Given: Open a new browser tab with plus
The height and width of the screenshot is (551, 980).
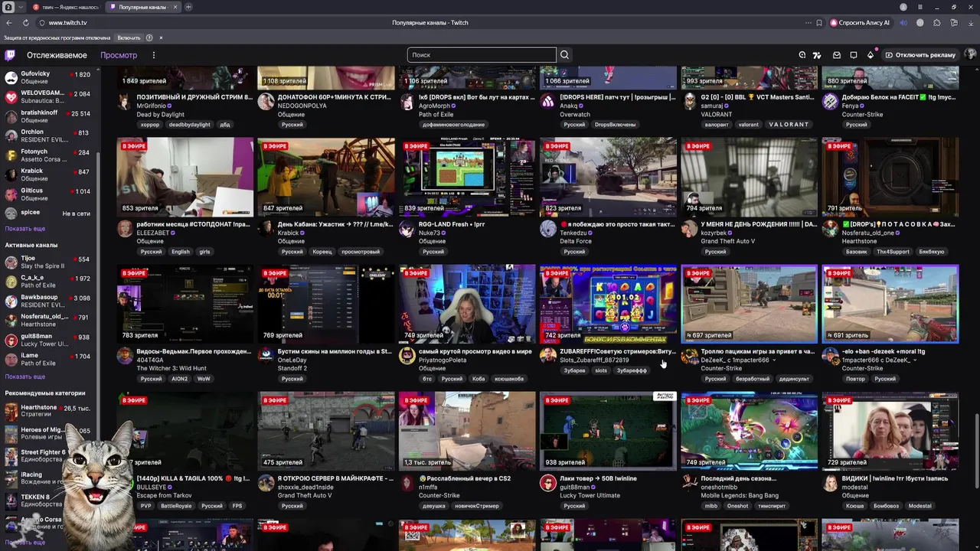Looking at the screenshot, I should point(188,7).
